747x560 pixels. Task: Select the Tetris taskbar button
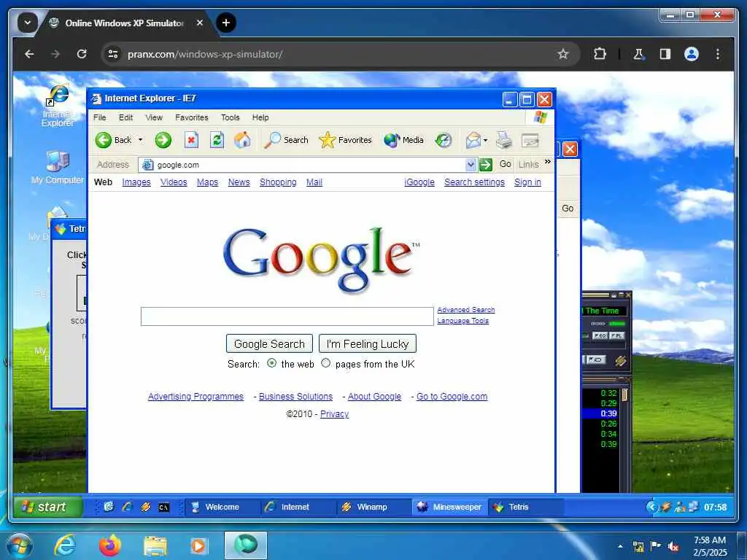pyautogui.click(x=526, y=507)
